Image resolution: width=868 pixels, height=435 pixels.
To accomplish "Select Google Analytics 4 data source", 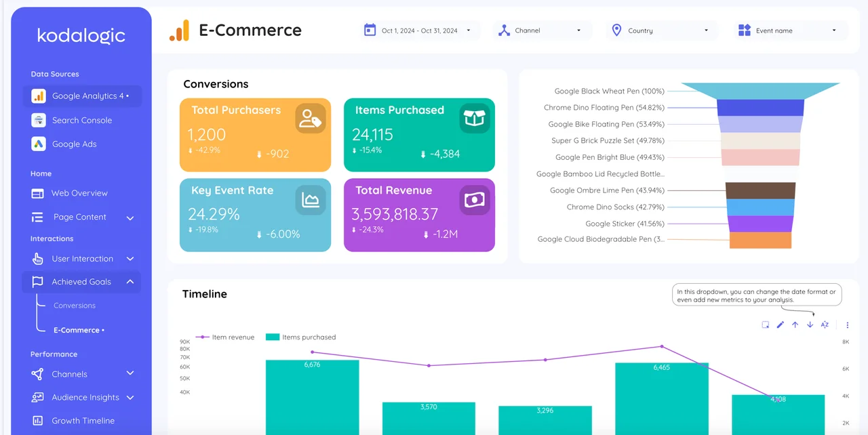I will tap(83, 96).
